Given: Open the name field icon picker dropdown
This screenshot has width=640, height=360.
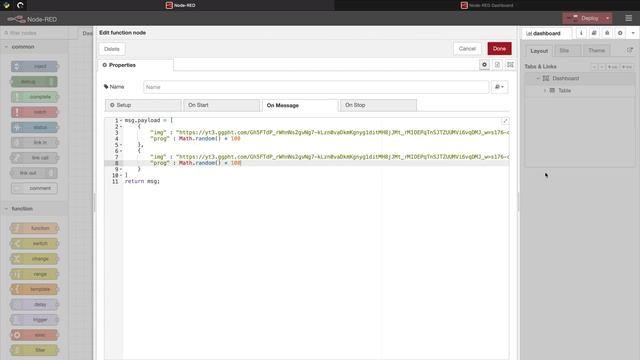Looking at the screenshot, I should pos(499,87).
